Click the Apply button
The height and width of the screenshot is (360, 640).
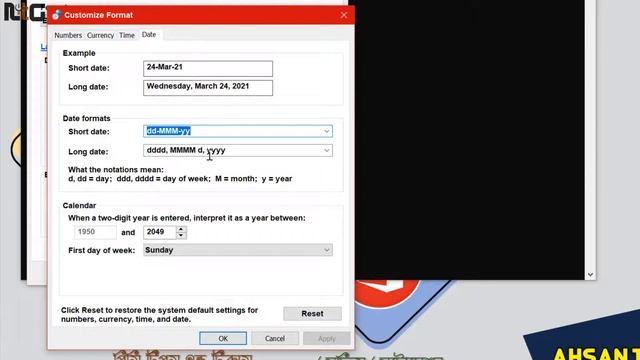(327, 338)
